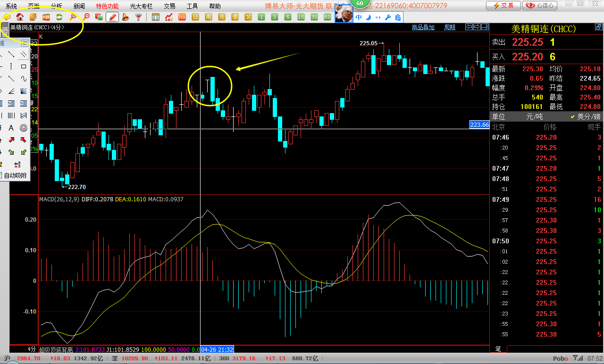Click the F10 info icon
Screen dimensions: 604x364
click(x=46, y=17)
